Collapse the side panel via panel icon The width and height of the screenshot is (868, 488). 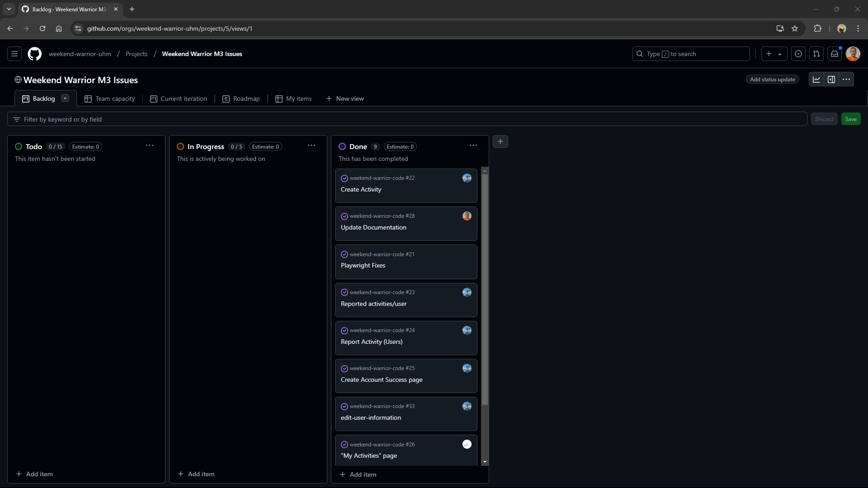point(831,79)
